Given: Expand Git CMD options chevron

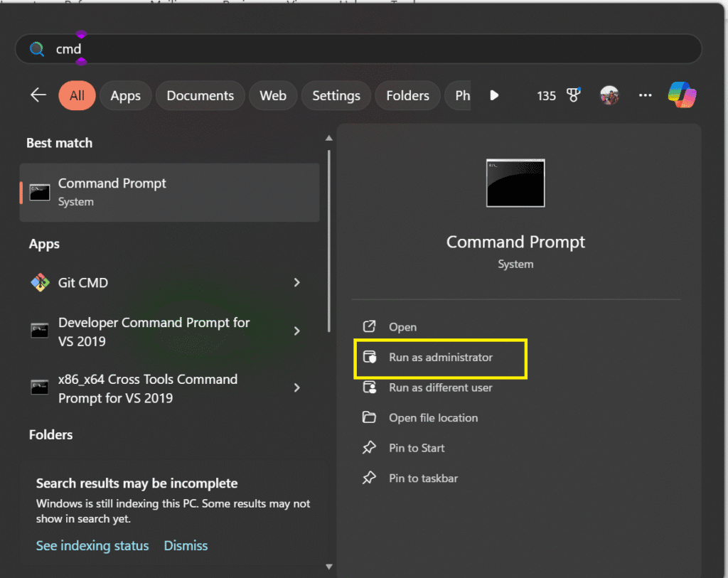Looking at the screenshot, I should coord(296,282).
